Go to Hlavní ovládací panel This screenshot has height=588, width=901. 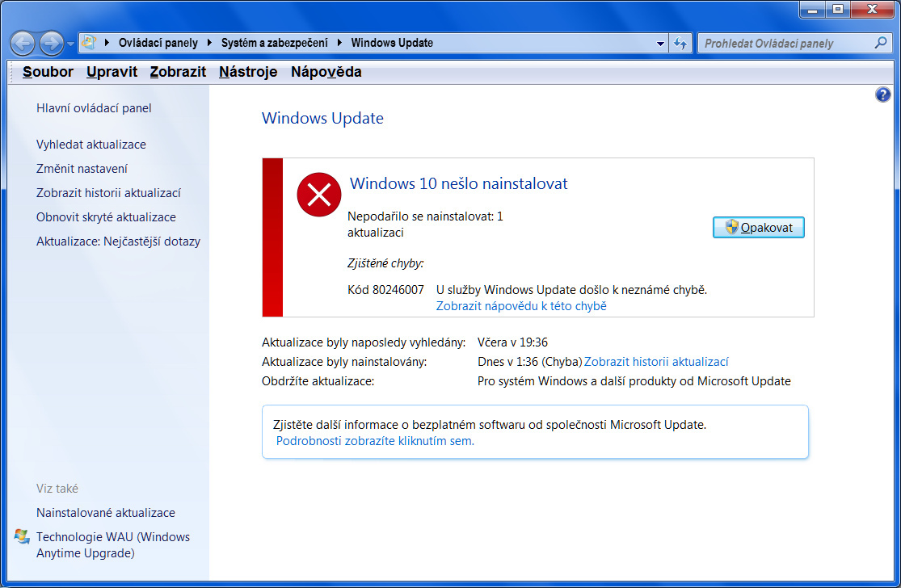click(x=94, y=108)
